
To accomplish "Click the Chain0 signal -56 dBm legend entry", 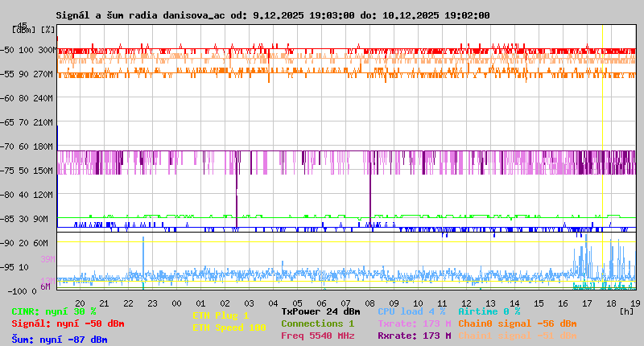I will (517, 323).
